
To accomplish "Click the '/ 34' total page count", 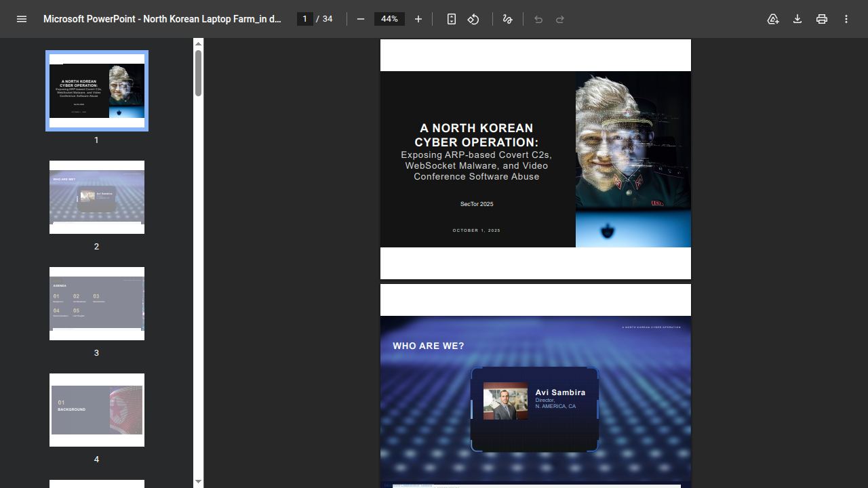I will 325,19.
